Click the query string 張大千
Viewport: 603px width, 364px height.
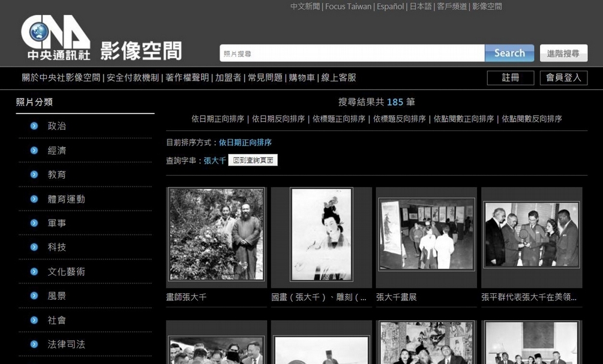click(215, 160)
